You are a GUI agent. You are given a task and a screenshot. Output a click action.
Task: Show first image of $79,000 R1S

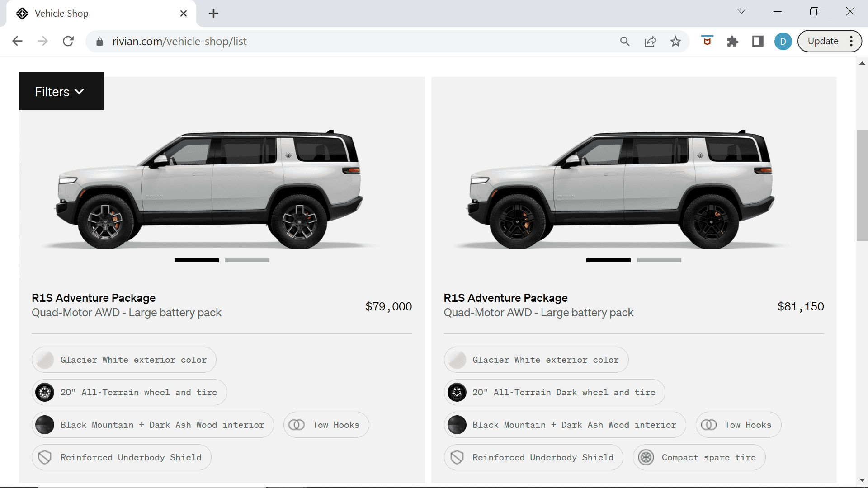click(x=197, y=260)
